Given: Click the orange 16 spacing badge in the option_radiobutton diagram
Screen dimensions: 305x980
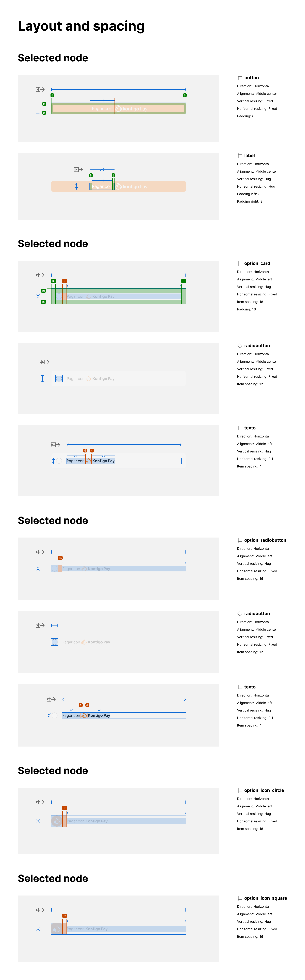Looking at the screenshot, I should point(60,558).
